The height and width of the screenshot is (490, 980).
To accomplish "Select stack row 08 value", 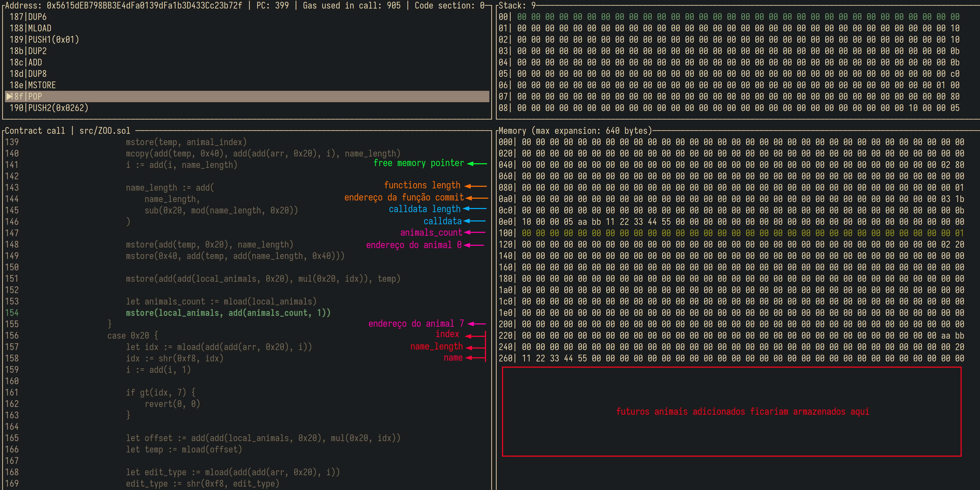I will coord(738,108).
